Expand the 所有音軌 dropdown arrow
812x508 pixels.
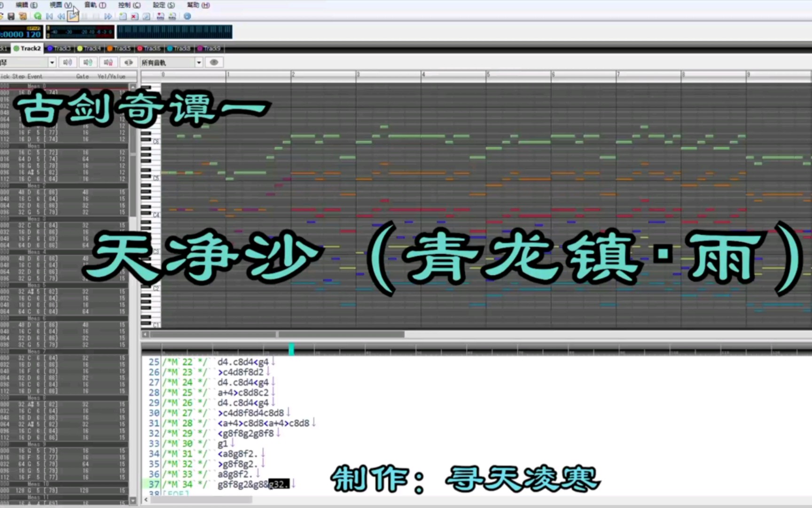pos(199,63)
